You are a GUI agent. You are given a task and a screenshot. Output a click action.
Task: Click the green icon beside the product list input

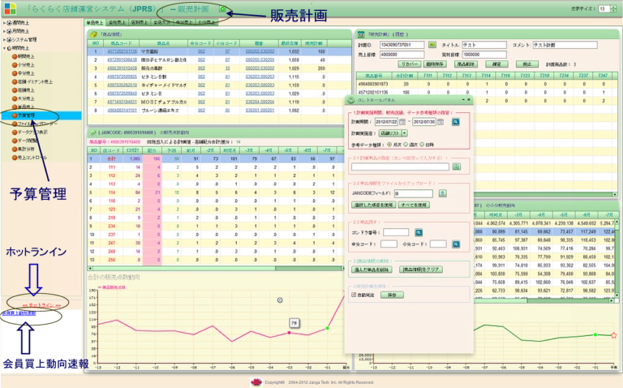456,167
